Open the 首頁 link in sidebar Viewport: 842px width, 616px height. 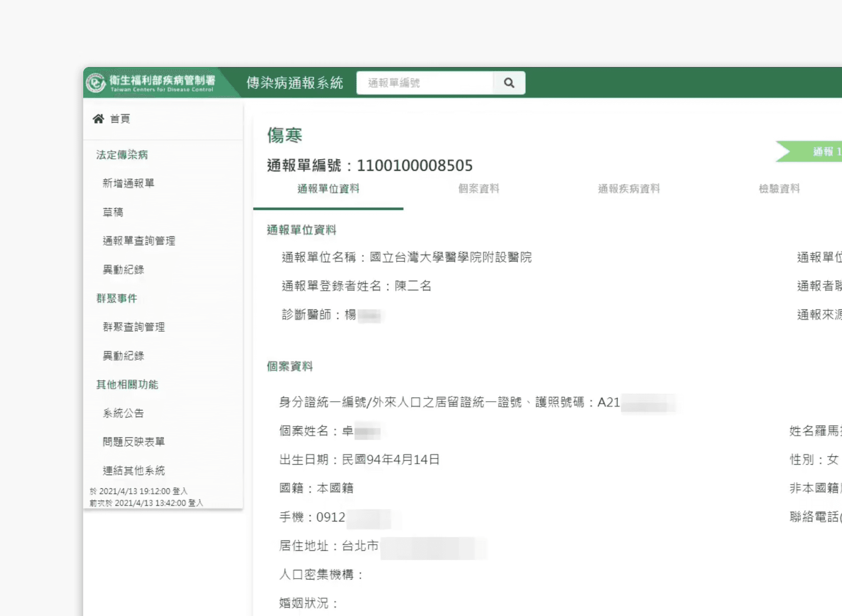click(x=120, y=119)
